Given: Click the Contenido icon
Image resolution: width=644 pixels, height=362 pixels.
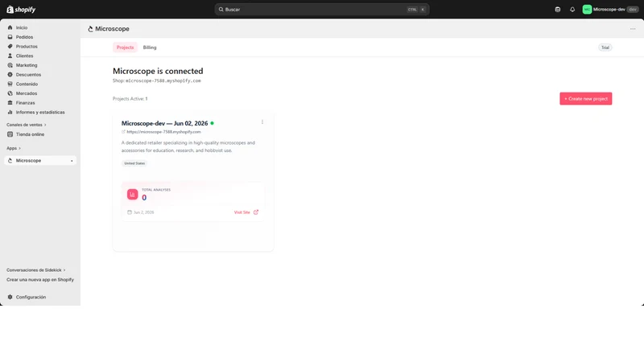Looking at the screenshot, I should tap(10, 84).
